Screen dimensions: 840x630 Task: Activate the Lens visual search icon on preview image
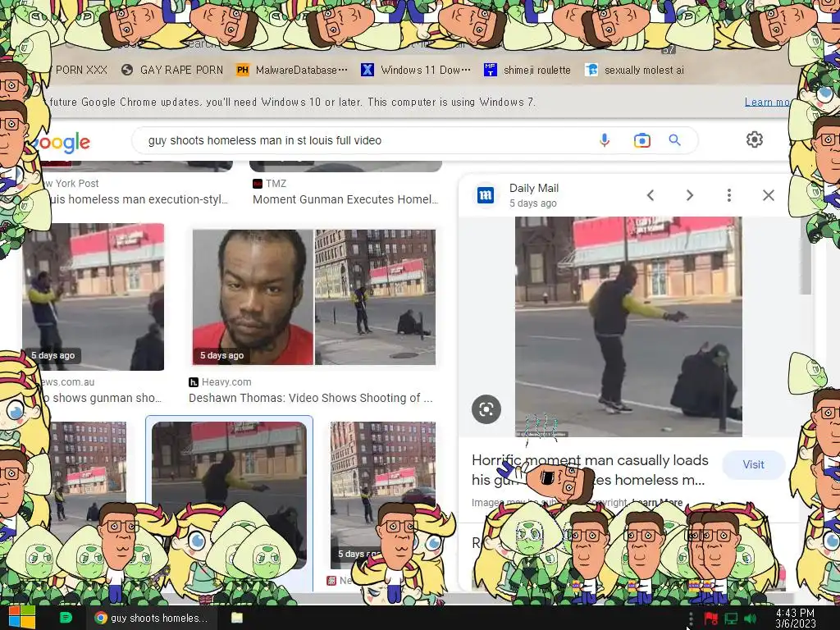486,410
